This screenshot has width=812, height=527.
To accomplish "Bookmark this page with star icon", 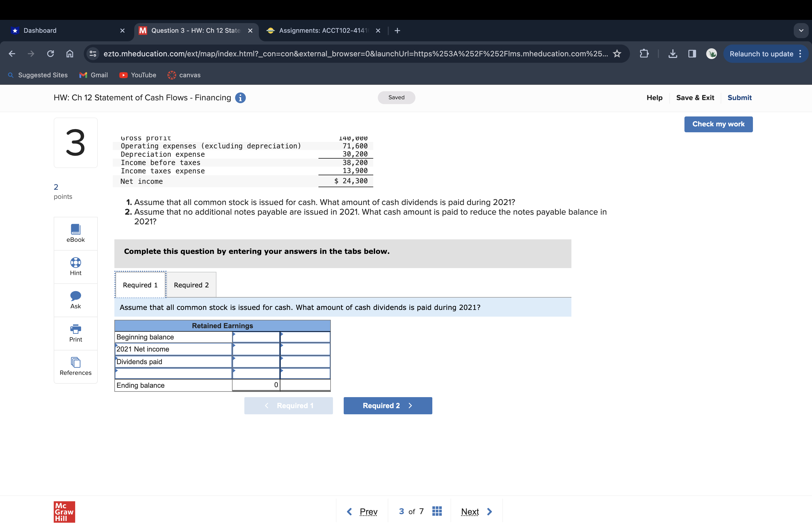I will [617, 54].
